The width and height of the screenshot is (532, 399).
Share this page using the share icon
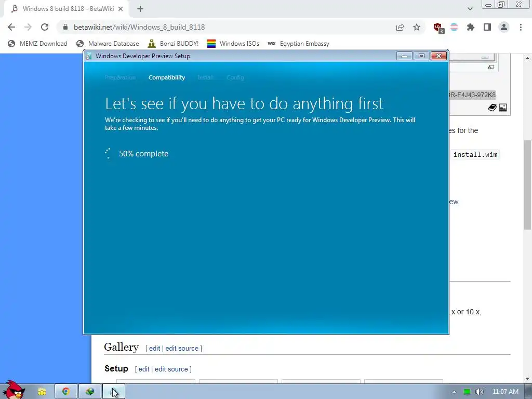pos(400,27)
